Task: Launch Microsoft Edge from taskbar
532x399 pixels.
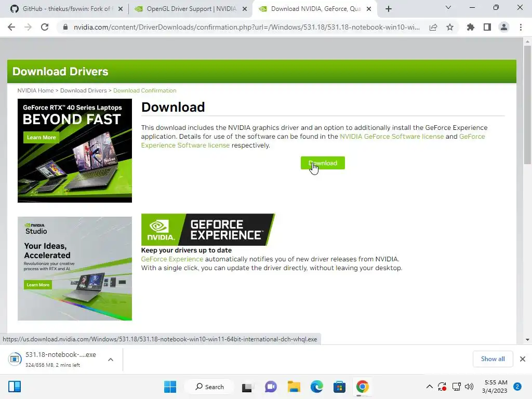Action: [x=316, y=387]
